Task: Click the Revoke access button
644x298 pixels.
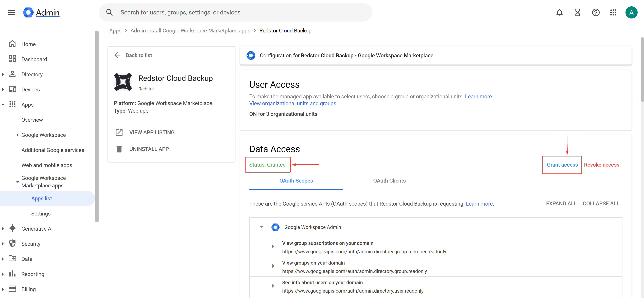Action: point(601,165)
